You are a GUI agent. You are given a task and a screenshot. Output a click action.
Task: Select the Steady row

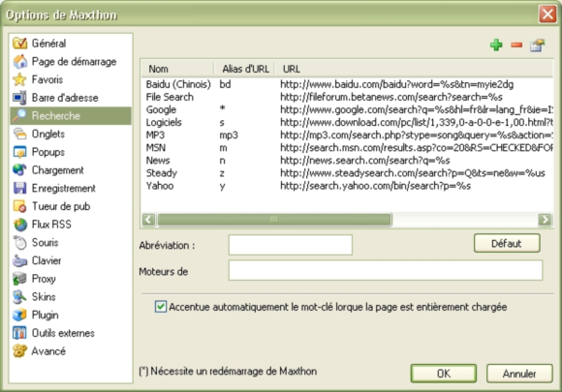347,173
